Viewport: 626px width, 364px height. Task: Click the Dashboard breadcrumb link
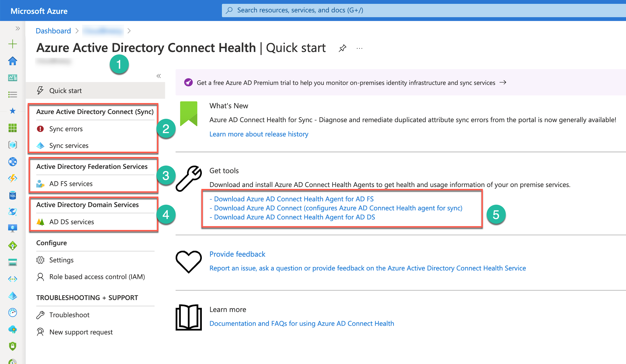pyautogui.click(x=53, y=31)
